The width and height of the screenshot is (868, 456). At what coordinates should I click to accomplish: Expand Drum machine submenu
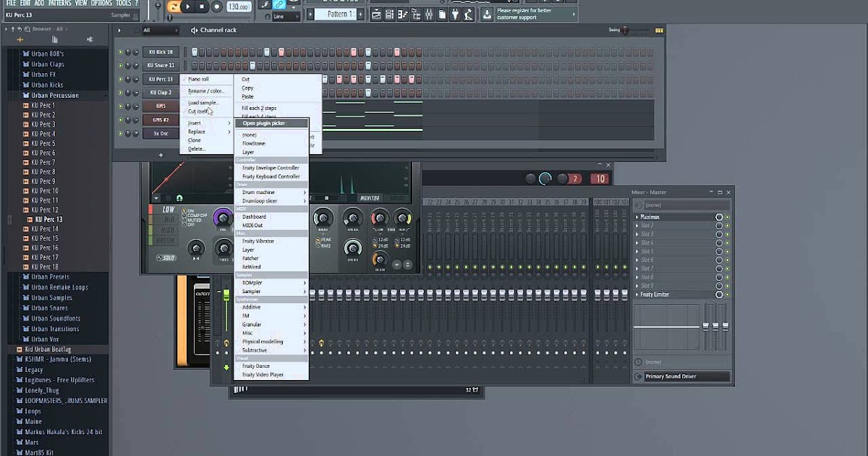click(x=272, y=193)
